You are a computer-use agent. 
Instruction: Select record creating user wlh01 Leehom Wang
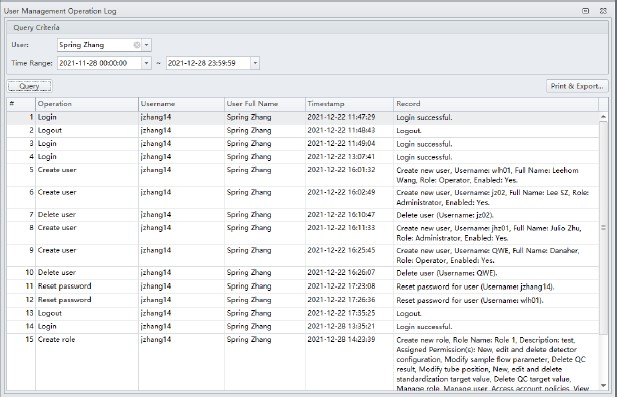coord(487,175)
